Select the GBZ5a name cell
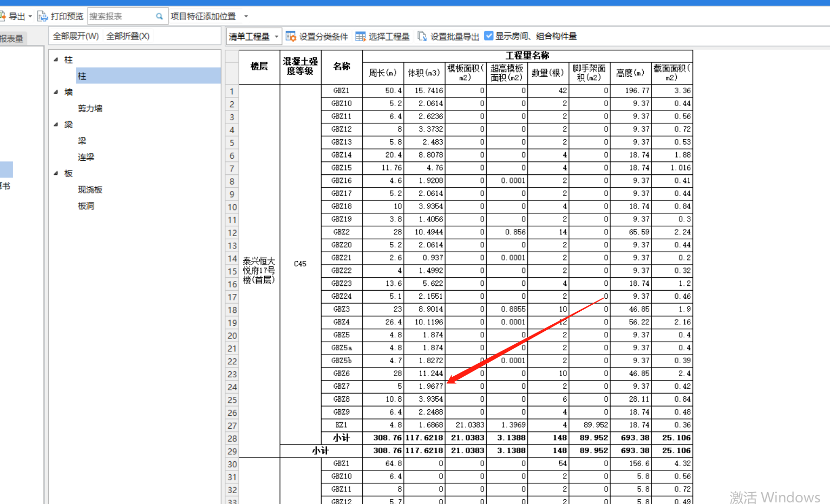 342,348
